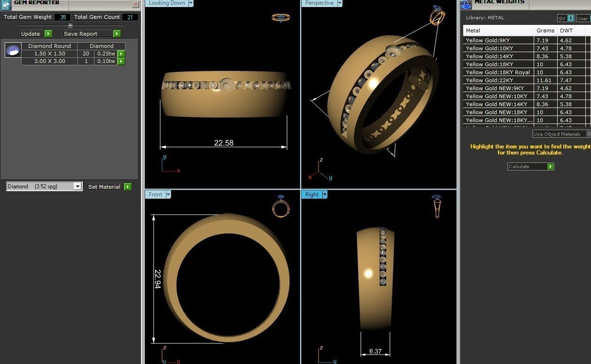Click ring orientation icon in Front viewport
The width and height of the screenshot is (591, 364).
coord(281,207)
